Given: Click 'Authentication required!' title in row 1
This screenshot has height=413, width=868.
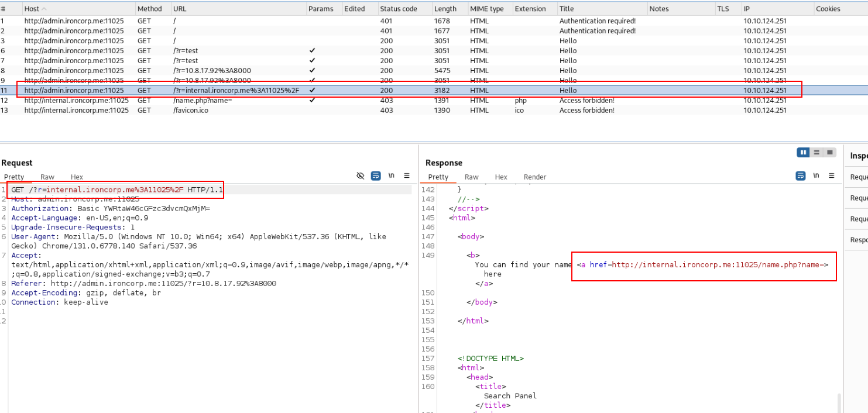Looking at the screenshot, I should click(x=598, y=20).
